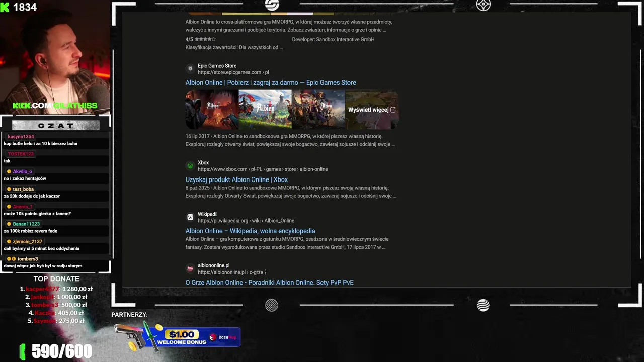Click the streamer webcam feed
644x362 pixels.
[55, 58]
